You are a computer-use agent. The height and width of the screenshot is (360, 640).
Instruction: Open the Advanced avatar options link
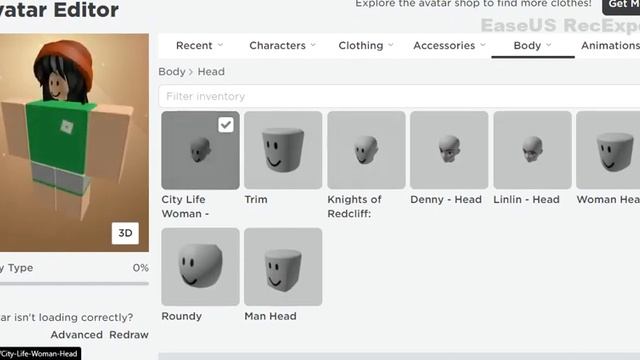coord(77,335)
